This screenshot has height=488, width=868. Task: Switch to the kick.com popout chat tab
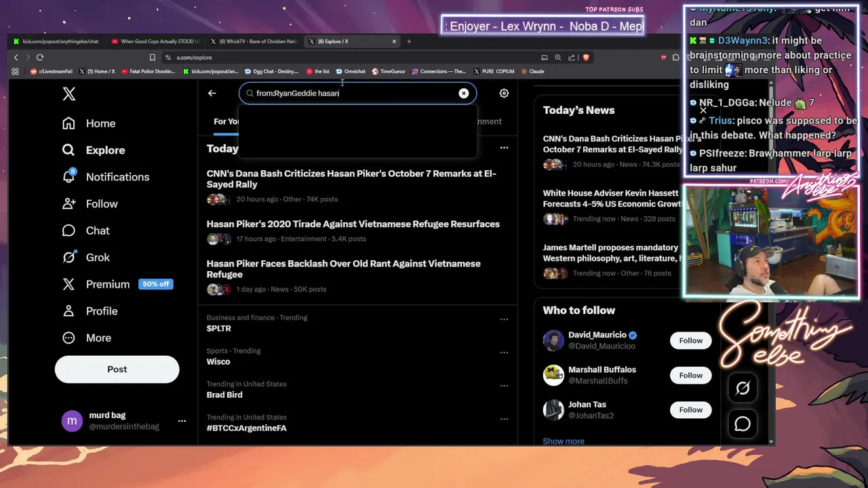click(56, 41)
